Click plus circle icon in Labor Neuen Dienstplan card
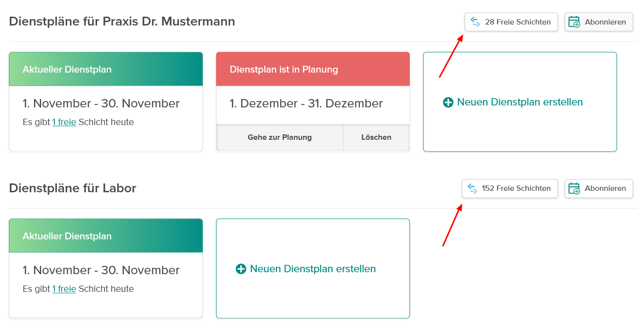 241,269
